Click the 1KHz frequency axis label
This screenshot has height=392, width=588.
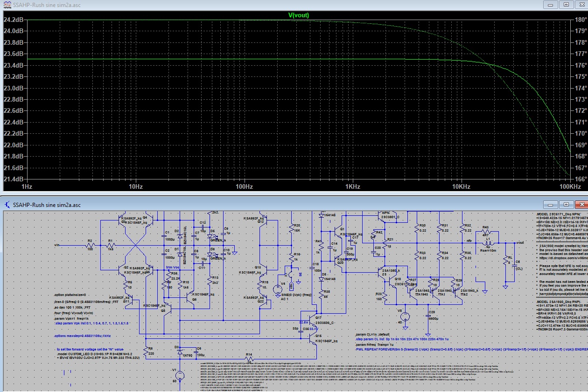click(x=353, y=186)
